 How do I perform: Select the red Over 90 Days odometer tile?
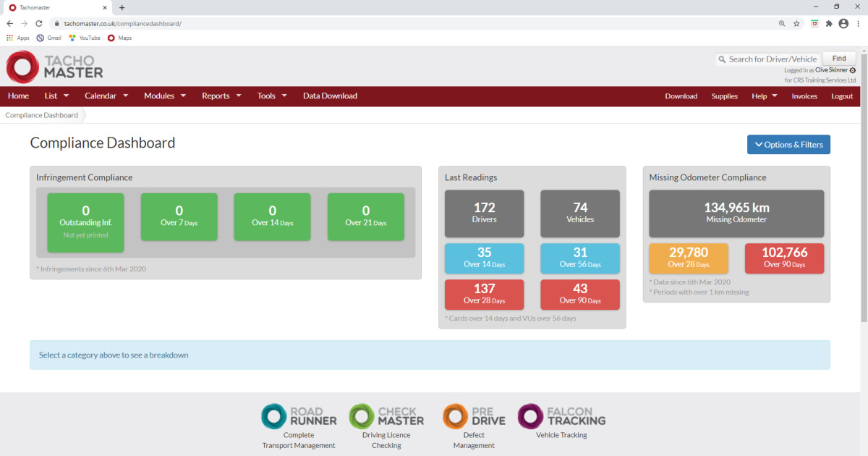pyautogui.click(x=784, y=258)
